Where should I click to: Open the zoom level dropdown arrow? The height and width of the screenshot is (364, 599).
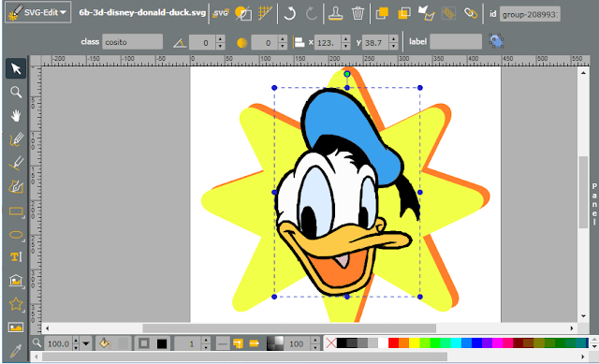coord(86,343)
